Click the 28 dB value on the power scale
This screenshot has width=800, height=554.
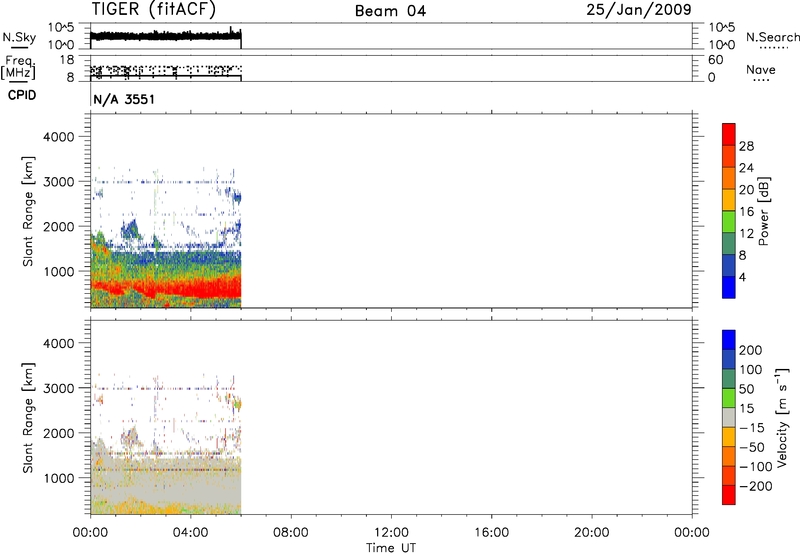click(x=746, y=146)
